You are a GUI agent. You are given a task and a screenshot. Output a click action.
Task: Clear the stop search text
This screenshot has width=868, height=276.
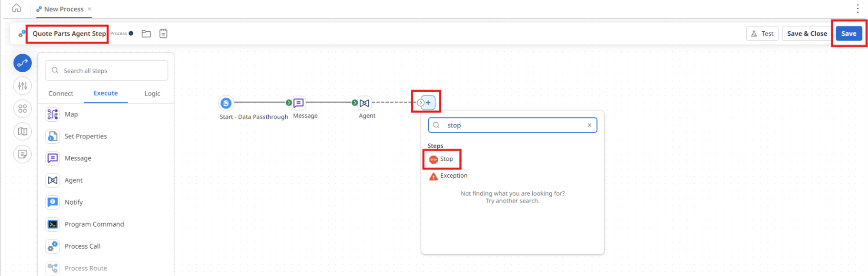[589, 125]
